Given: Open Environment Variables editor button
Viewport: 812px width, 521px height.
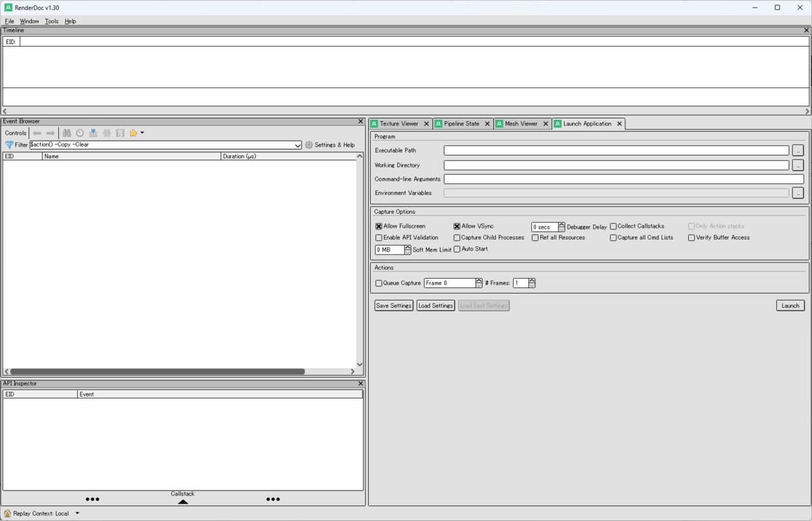Looking at the screenshot, I should (x=798, y=194).
